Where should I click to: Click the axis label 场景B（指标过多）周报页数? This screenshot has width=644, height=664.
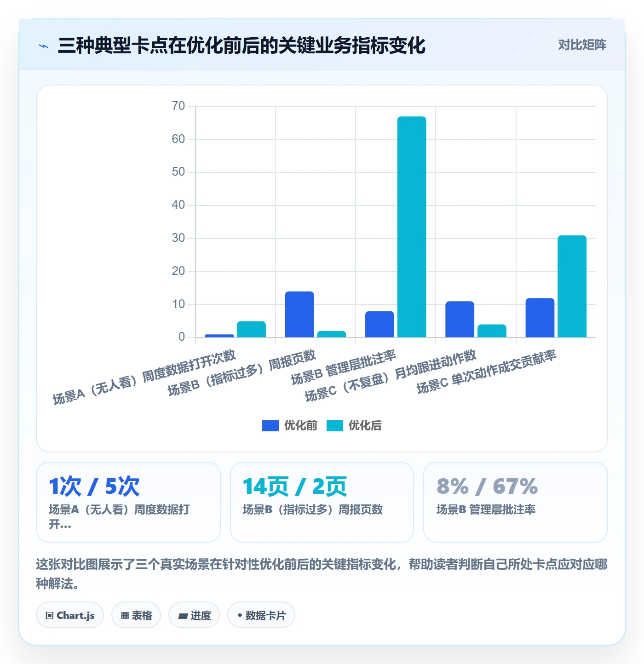[x=241, y=373]
